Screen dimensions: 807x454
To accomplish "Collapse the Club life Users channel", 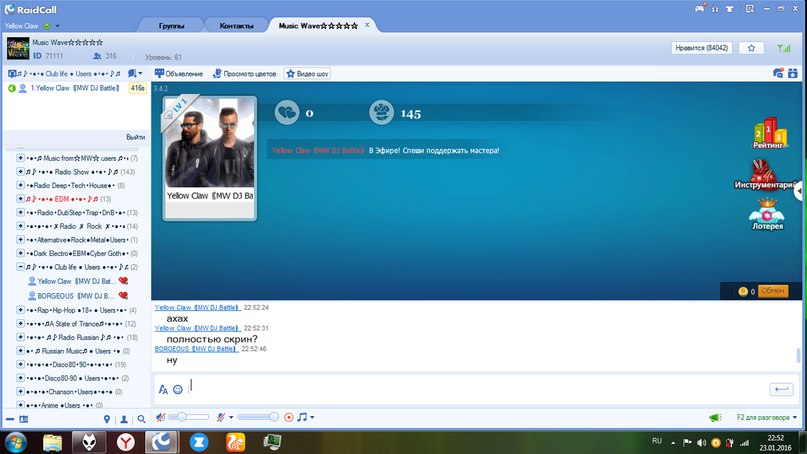I will click(x=20, y=267).
